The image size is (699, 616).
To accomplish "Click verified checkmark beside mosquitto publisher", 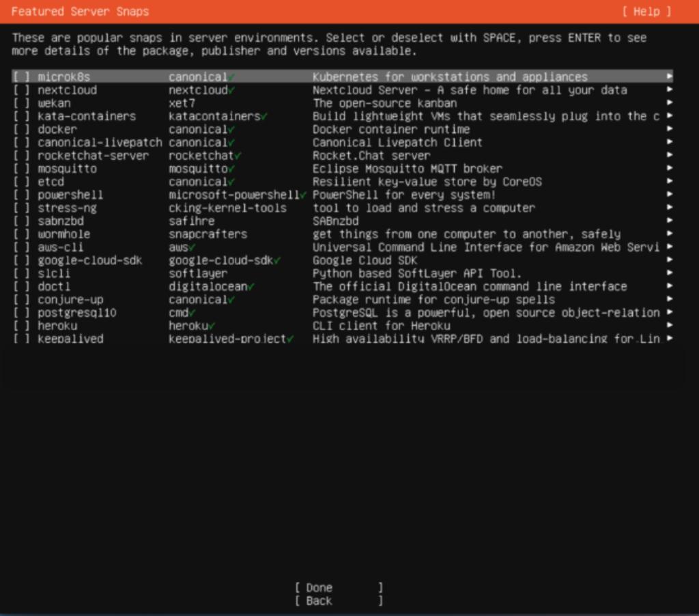I will (x=232, y=169).
